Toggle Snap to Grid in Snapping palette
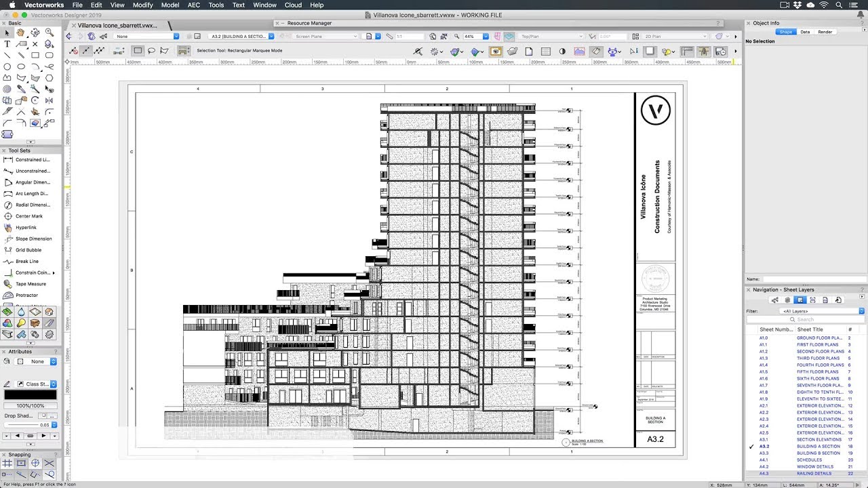Screen dimensions: 868x488 pos(7,463)
